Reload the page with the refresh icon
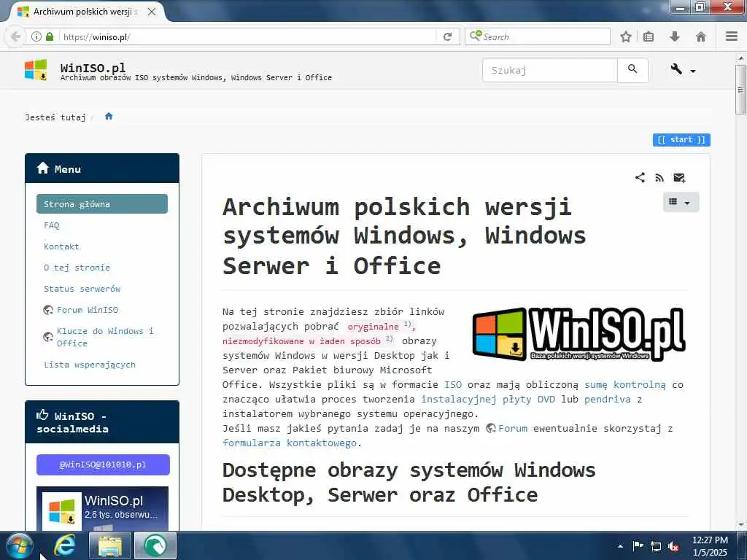The height and width of the screenshot is (560, 747). [x=447, y=36]
